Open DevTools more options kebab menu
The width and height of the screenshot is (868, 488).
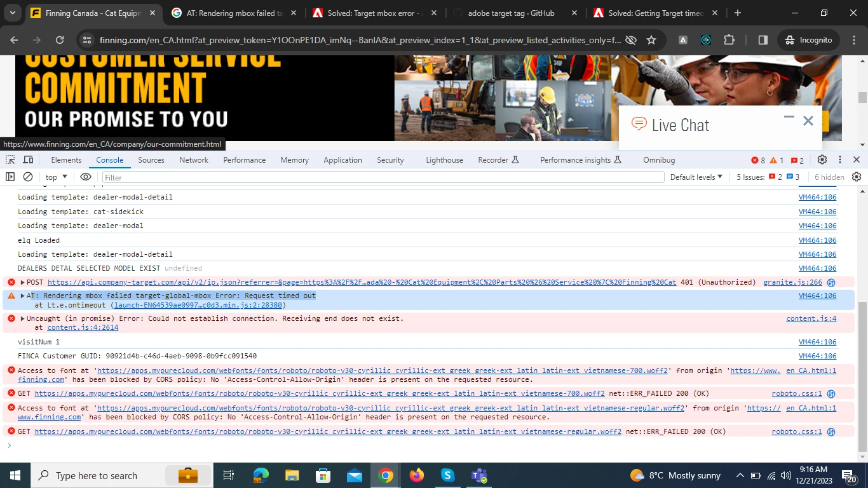click(839, 160)
